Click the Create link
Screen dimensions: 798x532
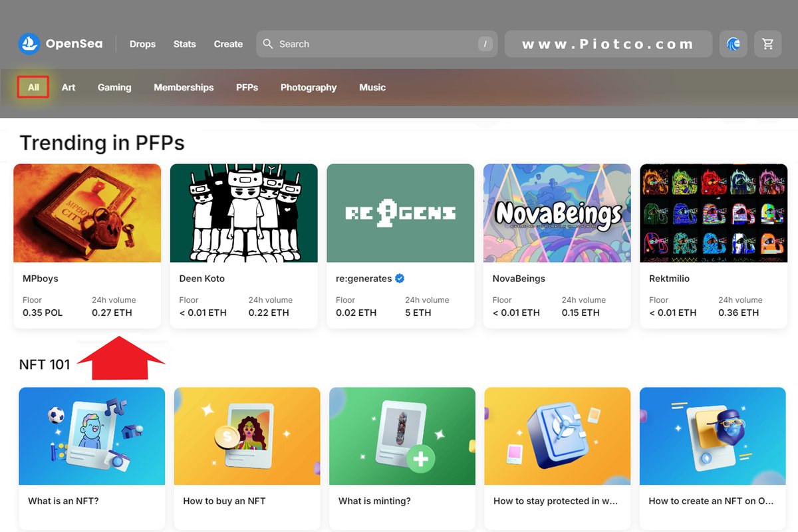pos(228,44)
